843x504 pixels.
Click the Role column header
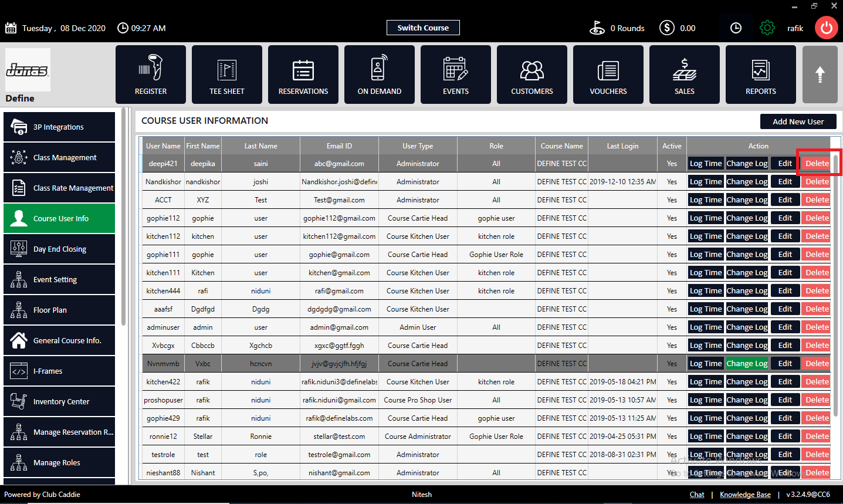coord(496,146)
